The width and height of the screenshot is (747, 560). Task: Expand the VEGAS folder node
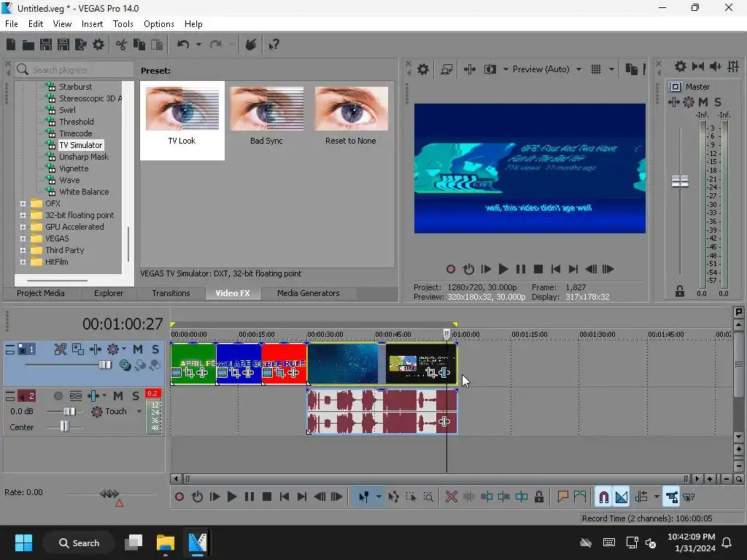point(23,238)
